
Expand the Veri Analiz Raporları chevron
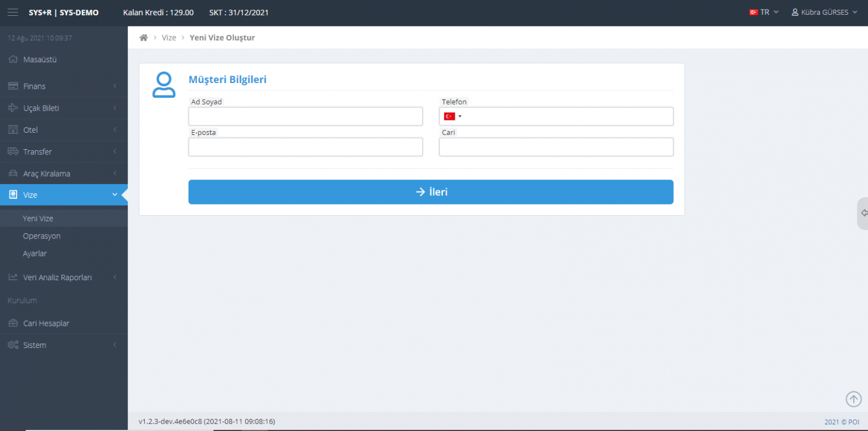tap(115, 277)
